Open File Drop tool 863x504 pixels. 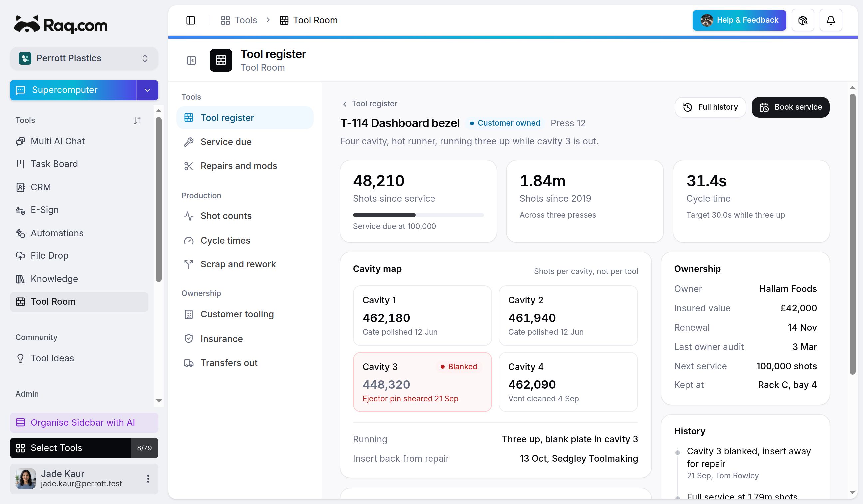pyautogui.click(x=79, y=255)
